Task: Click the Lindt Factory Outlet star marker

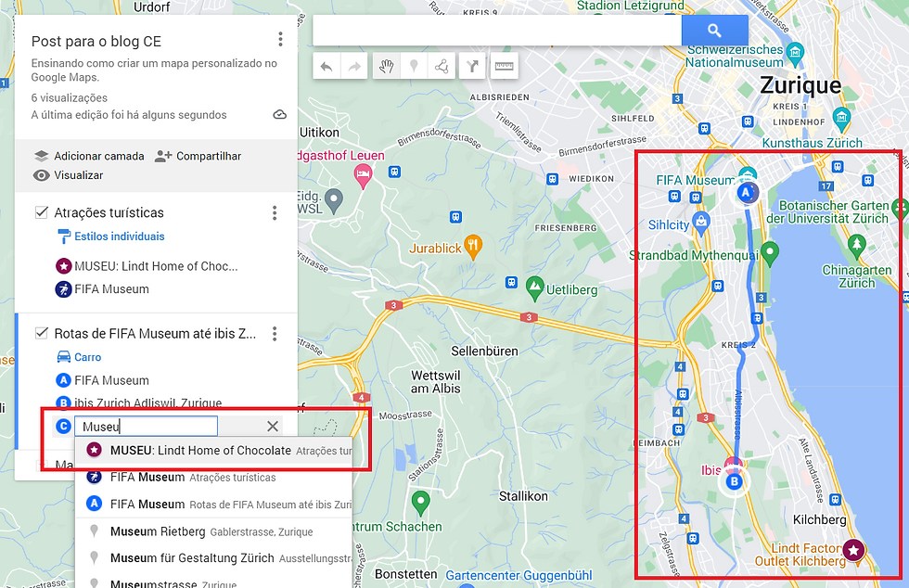Action: coord(853,550)
